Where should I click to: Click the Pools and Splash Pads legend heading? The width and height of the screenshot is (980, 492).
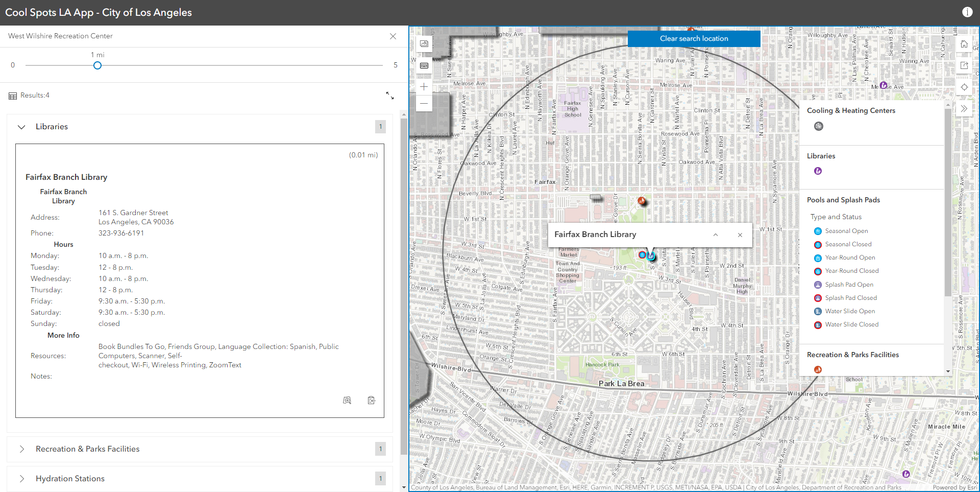click(x=843, y=200)
